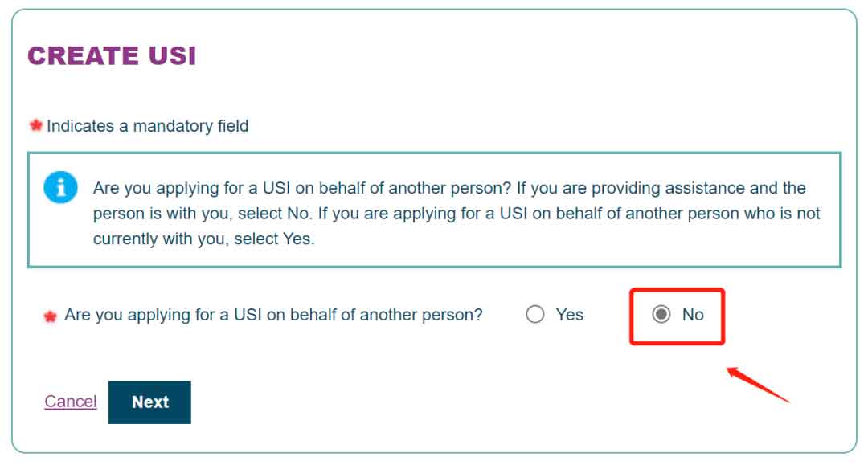Screen dimensions: 868x469
Task: Click the Next button
Action: pyautogui.click(x=149, y=402)
